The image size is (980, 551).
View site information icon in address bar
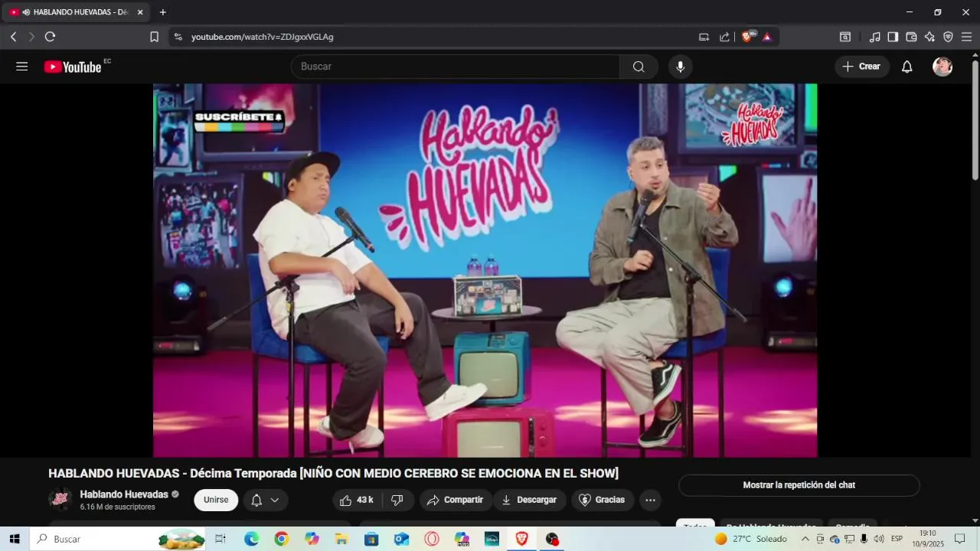178,37
